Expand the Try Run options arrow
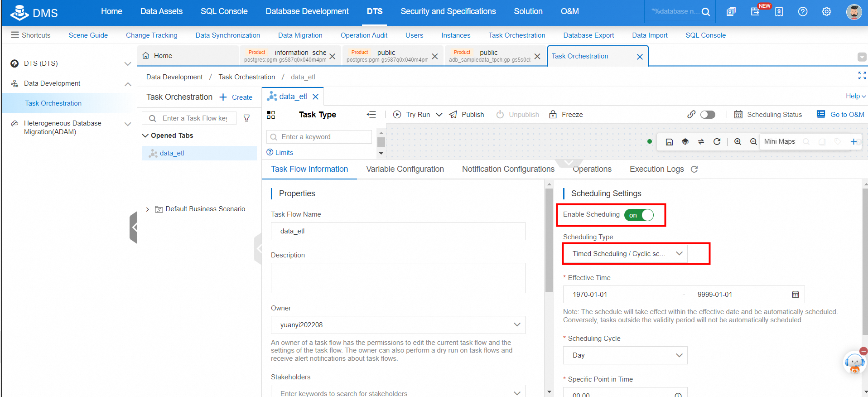Viewport: 868px width, 397px height. pos(439,115)
